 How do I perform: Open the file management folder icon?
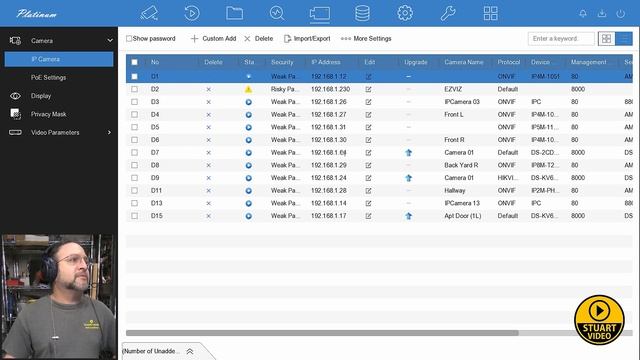(x=234, y=13)
